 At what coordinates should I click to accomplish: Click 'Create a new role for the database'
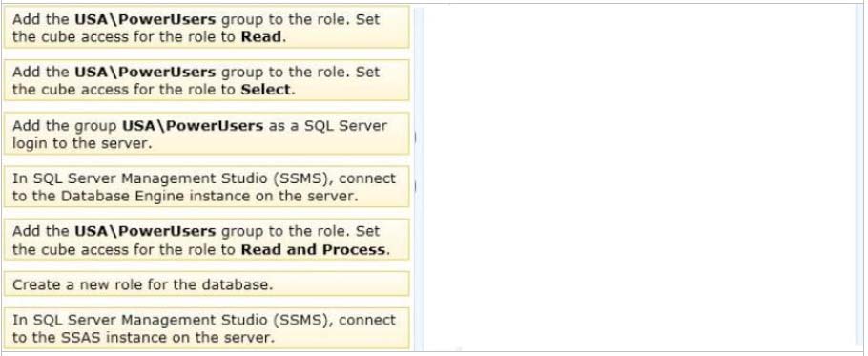click(x=206, y=284)
